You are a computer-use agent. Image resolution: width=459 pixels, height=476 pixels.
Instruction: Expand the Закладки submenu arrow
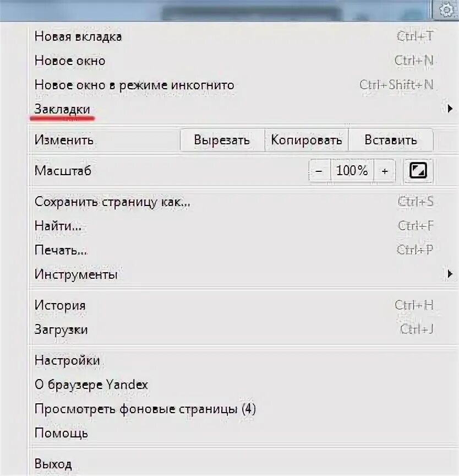coord(450,109)
